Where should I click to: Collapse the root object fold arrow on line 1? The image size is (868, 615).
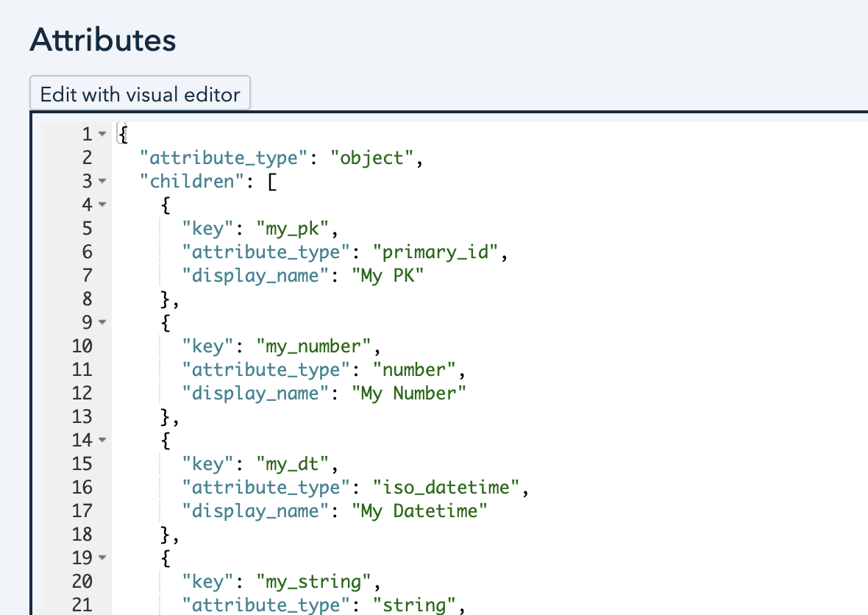pyautogui.click(x=102, y=135)
